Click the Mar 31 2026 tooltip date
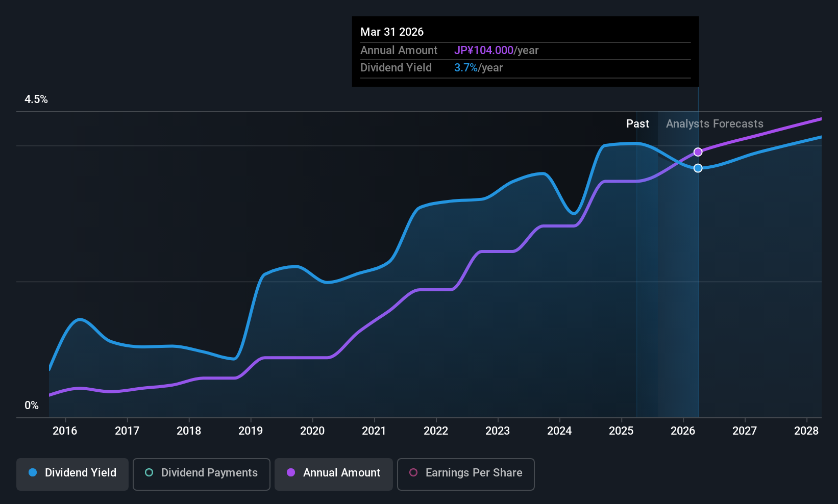838x504 pixels. (392, 32)
